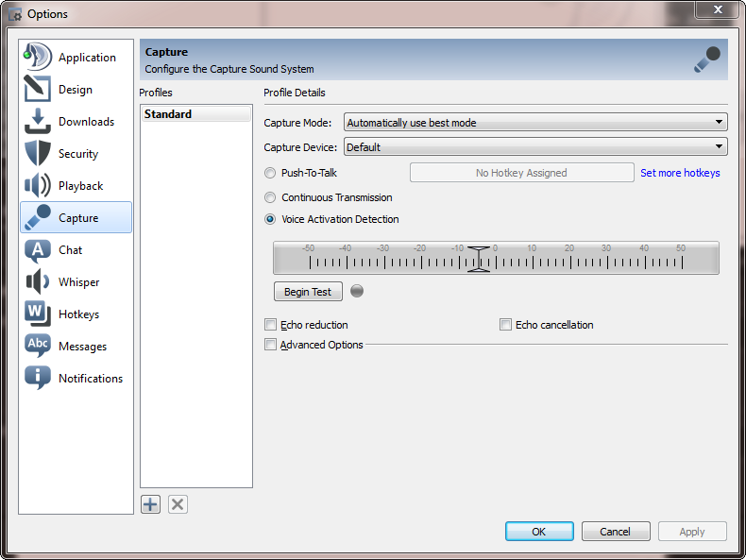Follow the Set more hotkeys link
This screenshot has height=560, width=746.
tap(680, 173)
